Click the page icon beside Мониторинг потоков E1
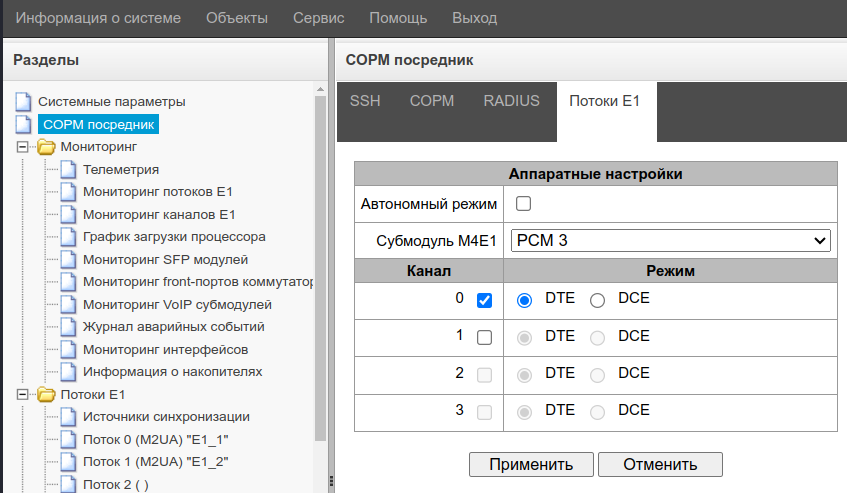This screenshot has width=847, height=493. pos(68,192)
